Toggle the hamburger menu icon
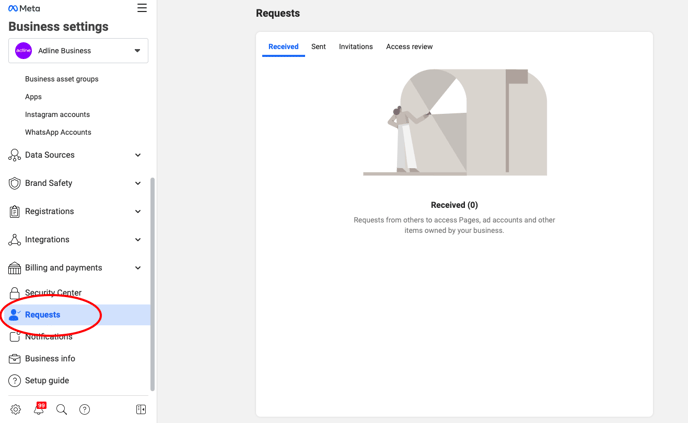The width and height of the screenshot is (688, 423). coord(142,8)
